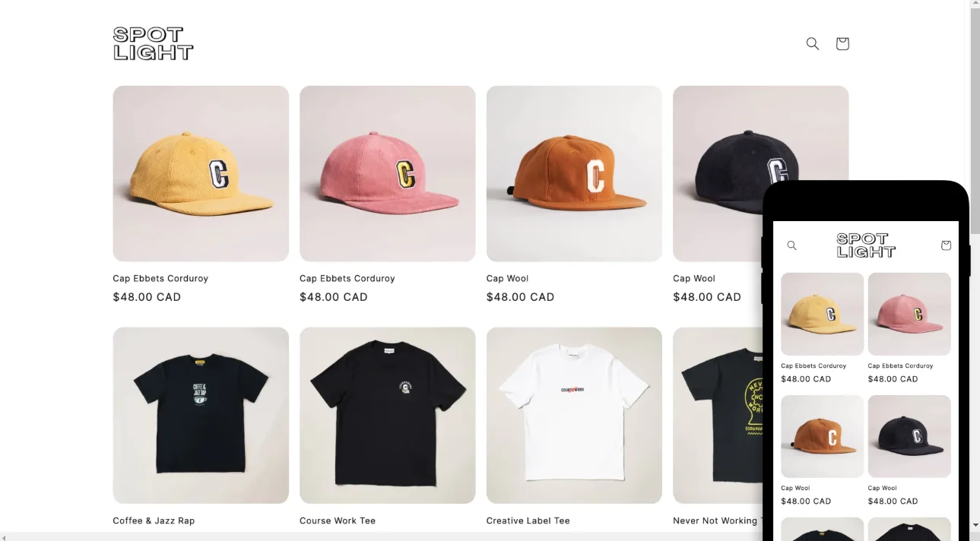Open the orange Cap Wool product image
Viewport: 980px width, 541px height.
574,174
